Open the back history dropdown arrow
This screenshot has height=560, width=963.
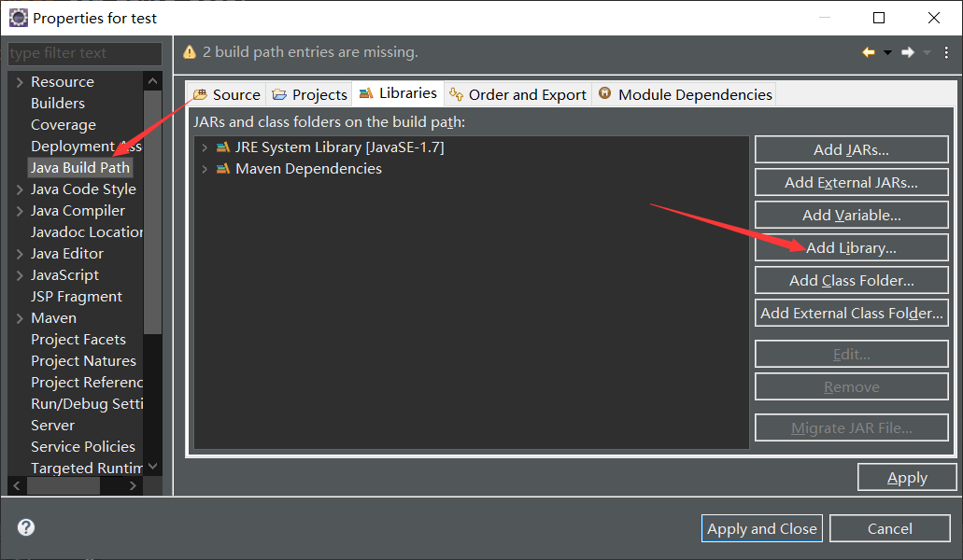tap(887, 53)
